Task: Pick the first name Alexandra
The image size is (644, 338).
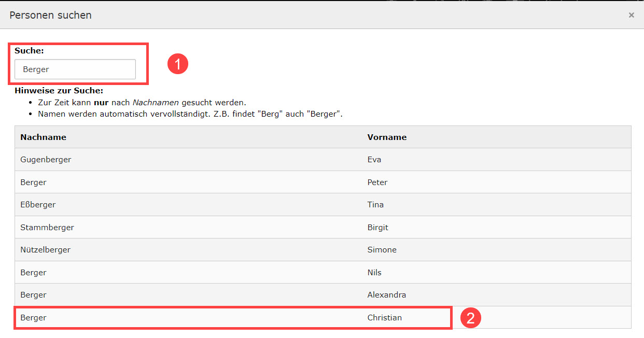Action: pyautogui.click(x=386, y=295)
